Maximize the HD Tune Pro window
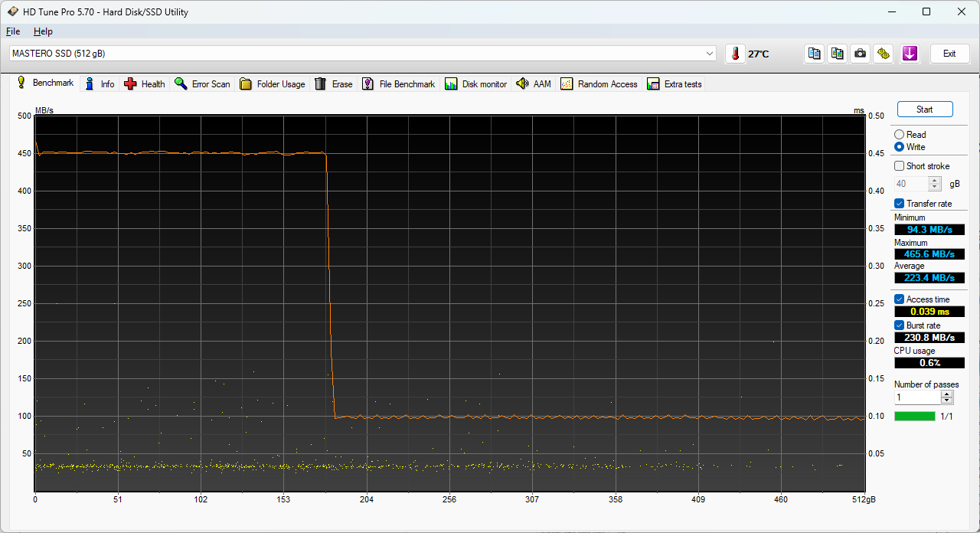The image size is (980, 533). pos(926,11)
